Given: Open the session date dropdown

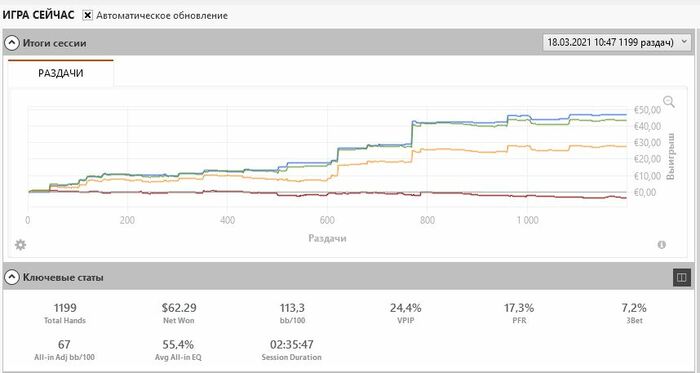Looking at the screenshot, I should click(x=616, y=42).
